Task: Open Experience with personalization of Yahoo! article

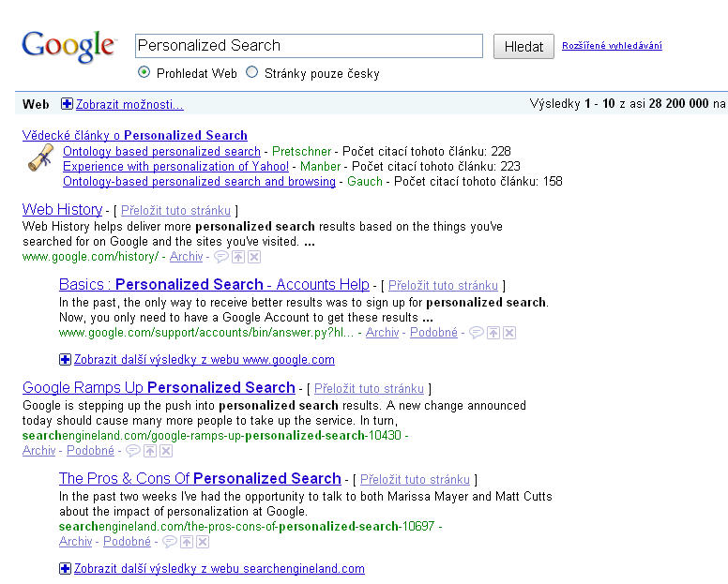Action: [176, 166]
